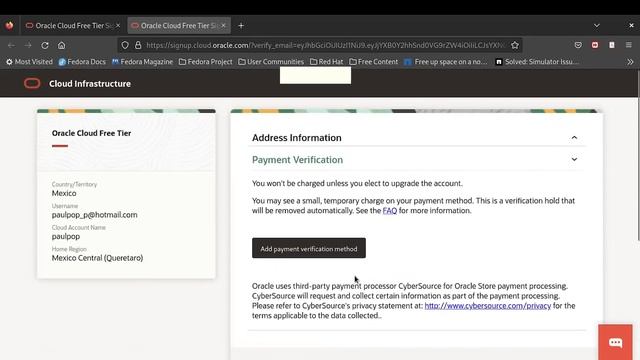Open Most Visited bookmarks
The width and height of the screenshot is (640, 360).
(29, 62)
